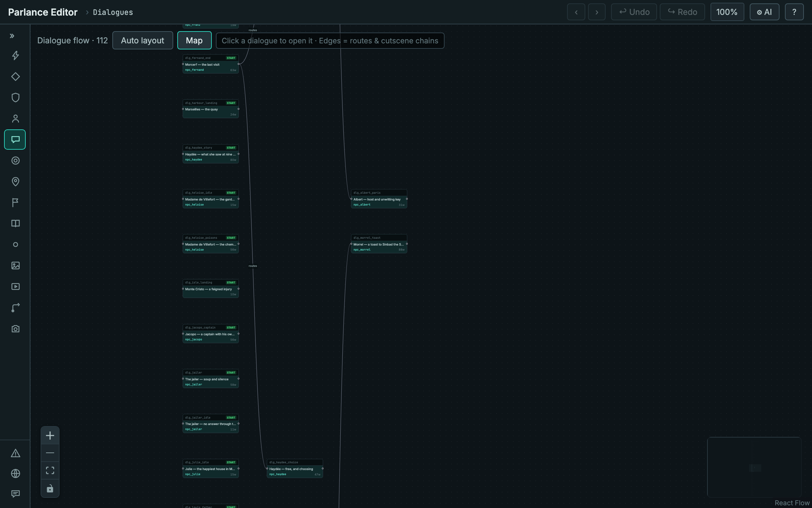
Task: Click the Dialogues breadcrumb
Action: point(113,12)
